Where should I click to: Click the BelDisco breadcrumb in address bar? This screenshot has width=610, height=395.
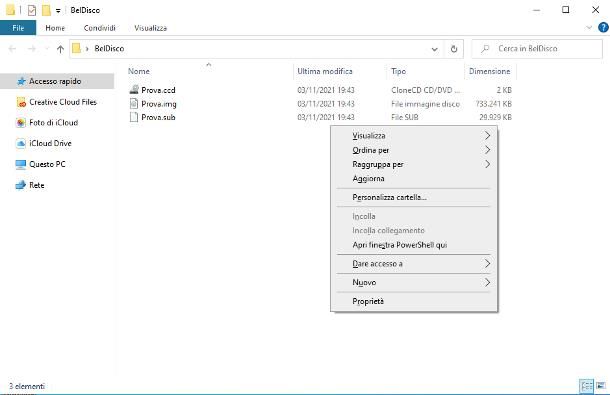point(109,49)
